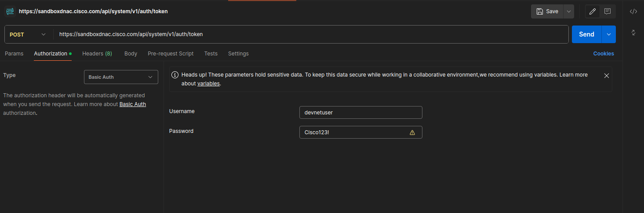Open the code snippet icon
The height and width of the screenshot is (213, 644).
coord(633,11)
